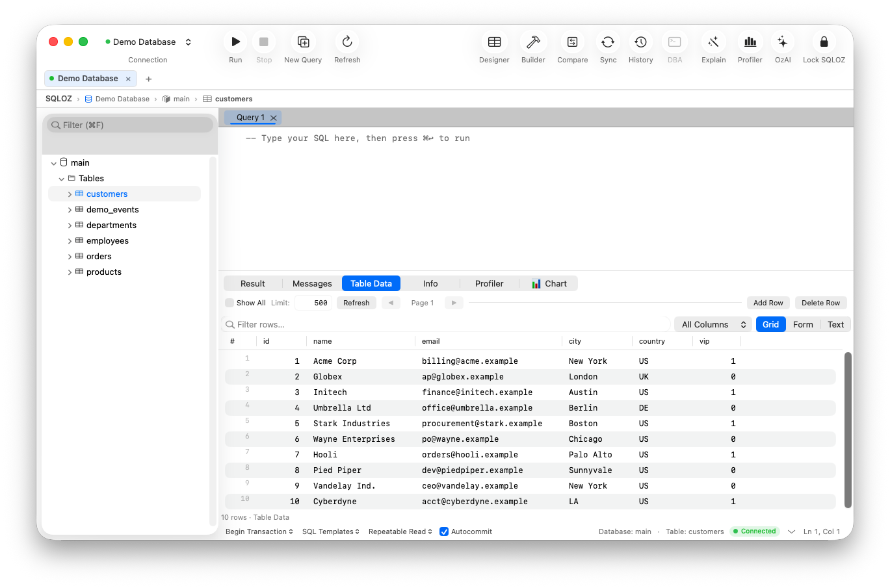
Task: Click the Lock SQLOZ padlock icon
Action: point(824,42)
